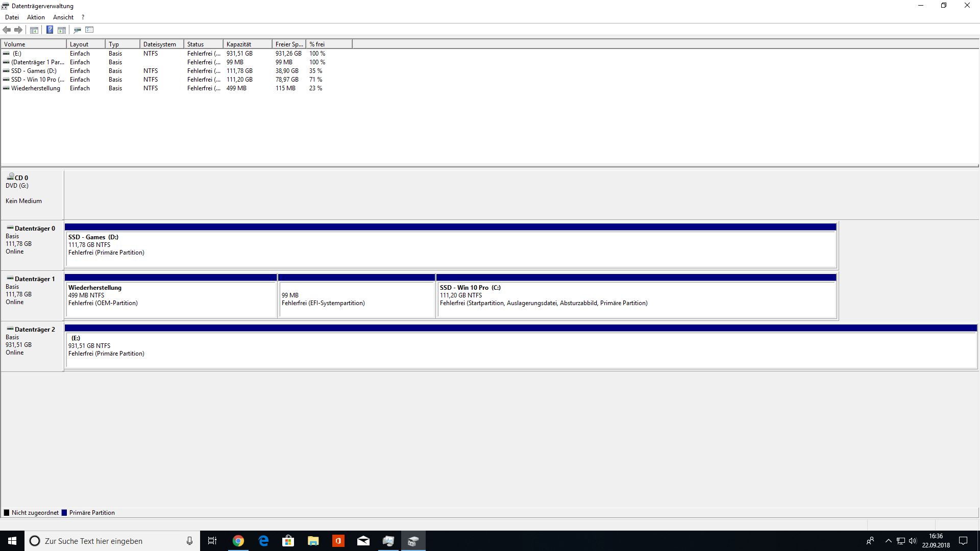Select the 99 MB EFI-Systempartition block

tap(356, 299)
